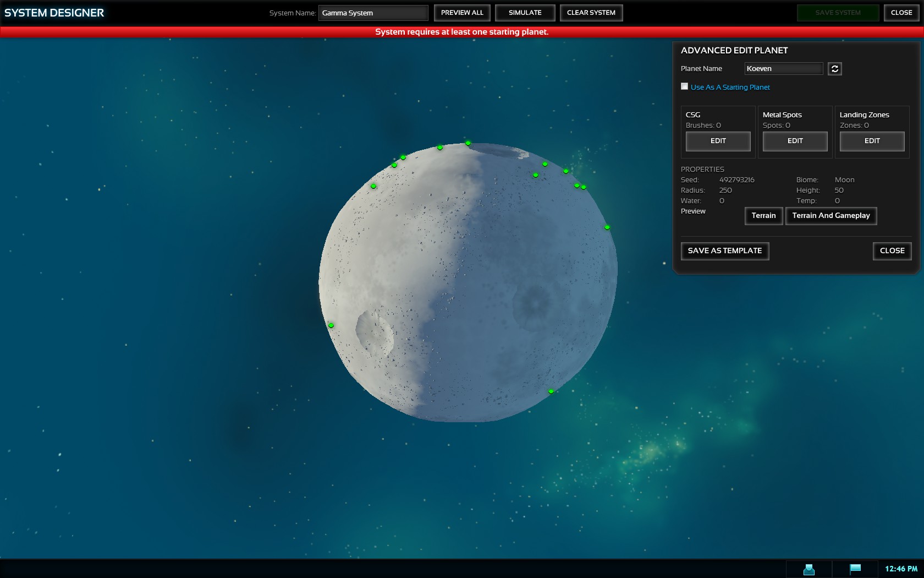Viewport: 924px width, 578px height.
Task: Close the Advanced Edit Planet panel
Action: click(x=892, y=251)
